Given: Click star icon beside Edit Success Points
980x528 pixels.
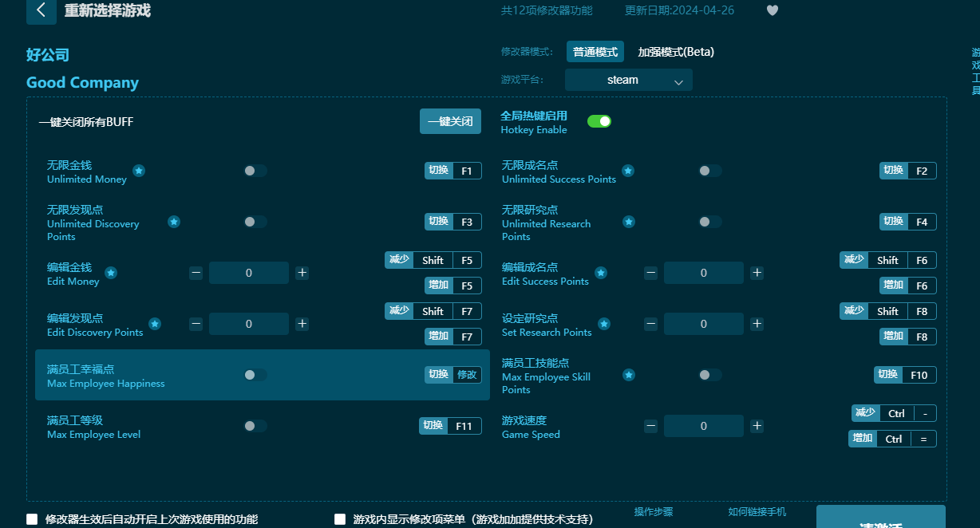Looking at the screenshot, I should point(601,273).
